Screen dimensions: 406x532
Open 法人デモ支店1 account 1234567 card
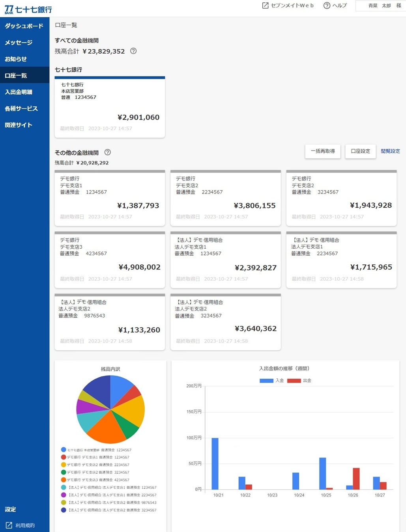[x=226, y=260]
